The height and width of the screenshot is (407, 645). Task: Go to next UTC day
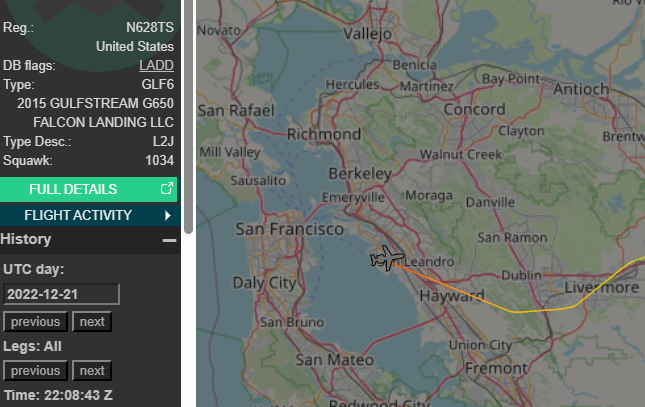tap(92, 321)
